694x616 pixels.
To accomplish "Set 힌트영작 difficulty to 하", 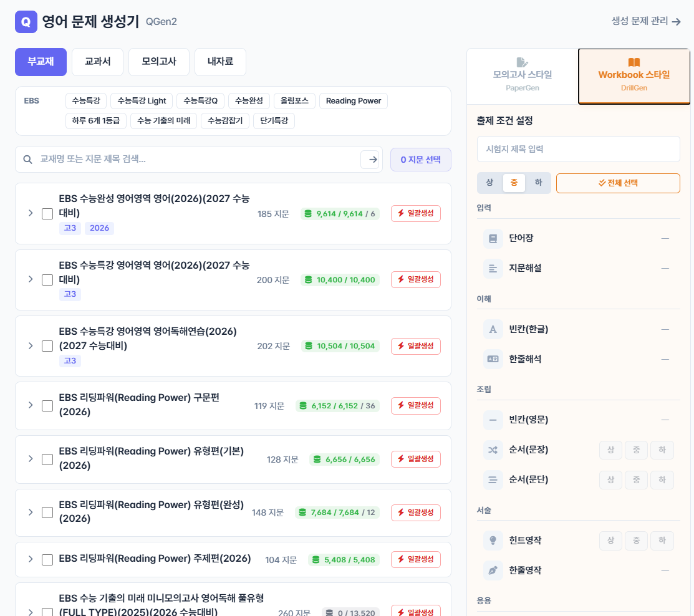I will click(662, 541).
